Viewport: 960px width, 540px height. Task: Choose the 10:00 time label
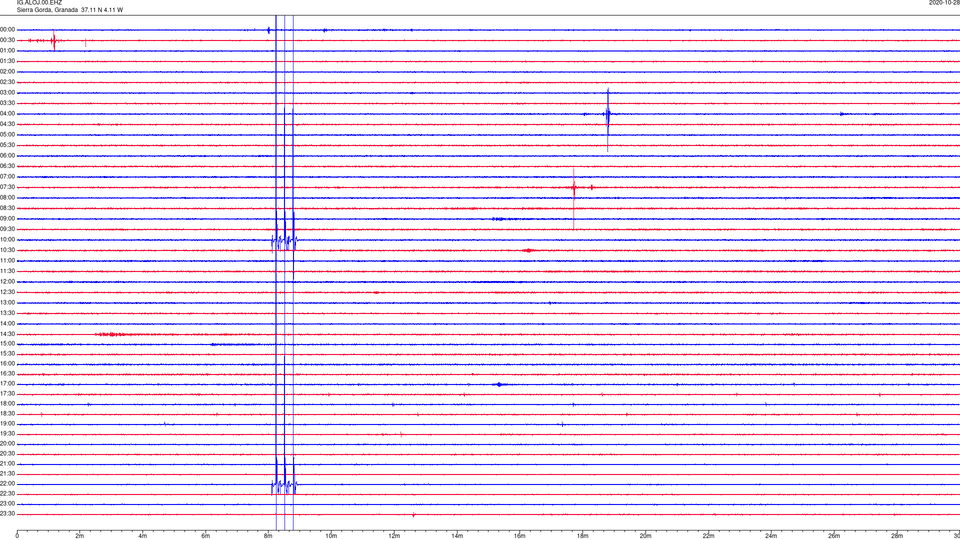click(x=8, y=240)
